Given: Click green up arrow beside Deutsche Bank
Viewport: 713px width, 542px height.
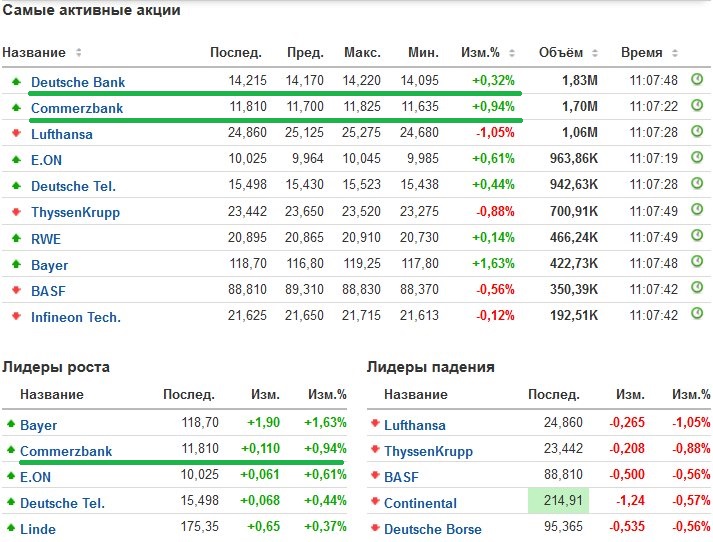Looking at the screenshot, I should coord(16,81).
